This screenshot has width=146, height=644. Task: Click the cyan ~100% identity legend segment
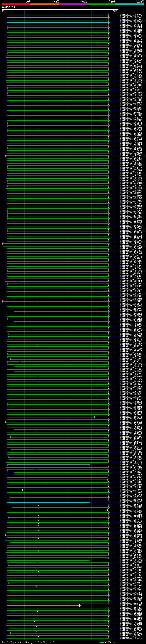point(130,4)
